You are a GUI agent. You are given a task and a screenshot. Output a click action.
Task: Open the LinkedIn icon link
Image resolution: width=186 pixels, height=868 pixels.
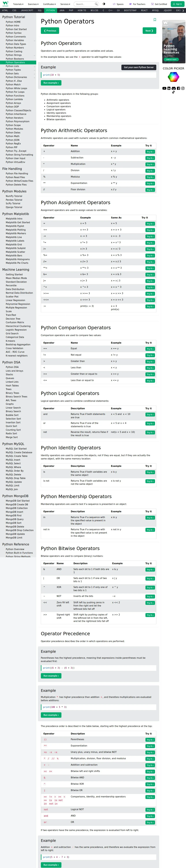pyautogui.click(x=169, y=88)
